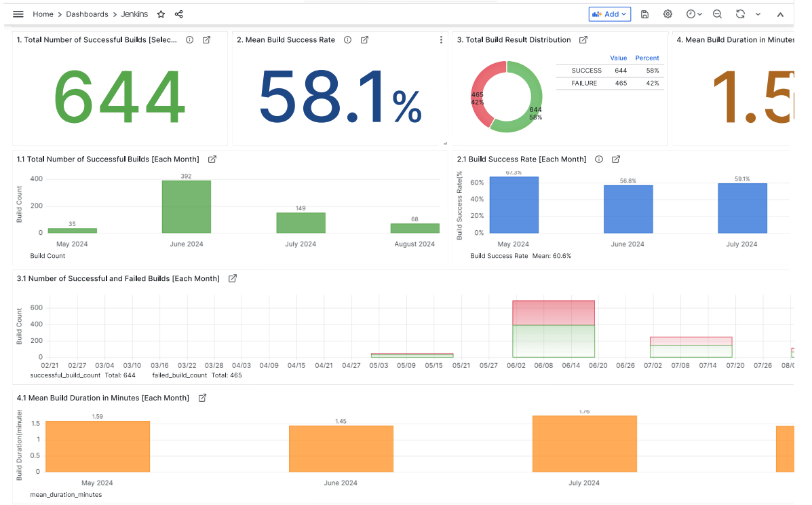Open the Add panel dropdown
The height and width of the screenshot is (505, 812).
coord(609,14)
